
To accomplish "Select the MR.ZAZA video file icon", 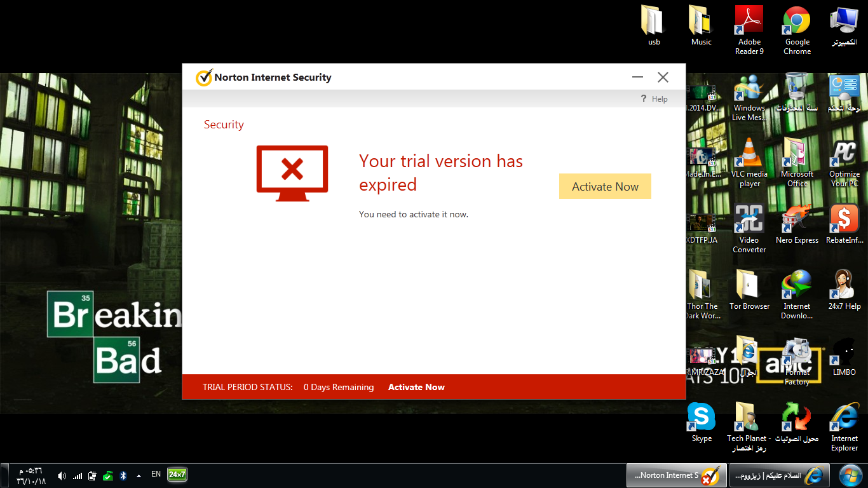I will [x=704, y=362].
